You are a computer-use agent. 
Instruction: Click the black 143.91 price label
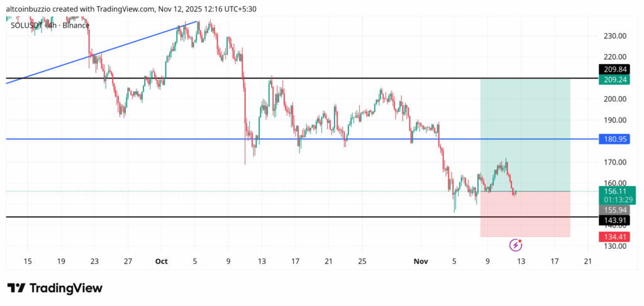(x=616, y=220)
